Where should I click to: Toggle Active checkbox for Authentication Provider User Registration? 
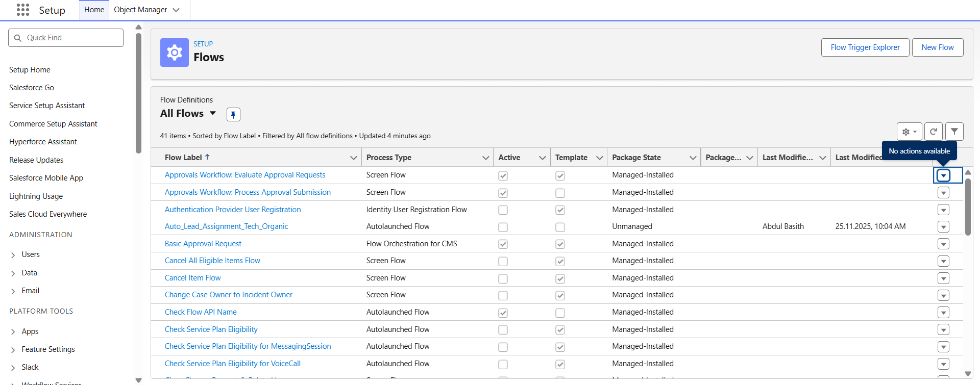503,210
